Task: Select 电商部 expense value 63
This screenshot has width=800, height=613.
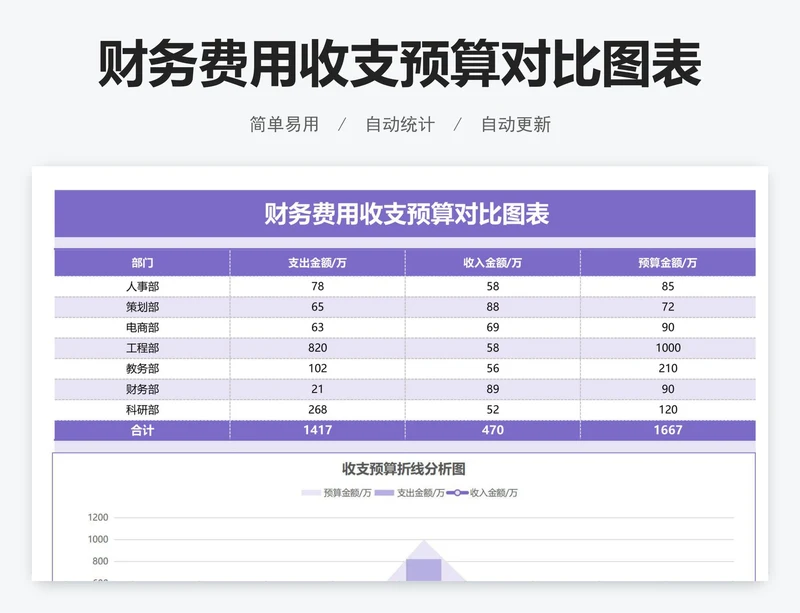Action: point(317,327)
